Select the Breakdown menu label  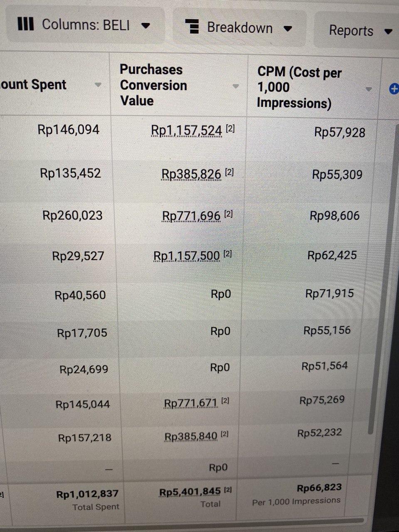(x=240, y=28)
